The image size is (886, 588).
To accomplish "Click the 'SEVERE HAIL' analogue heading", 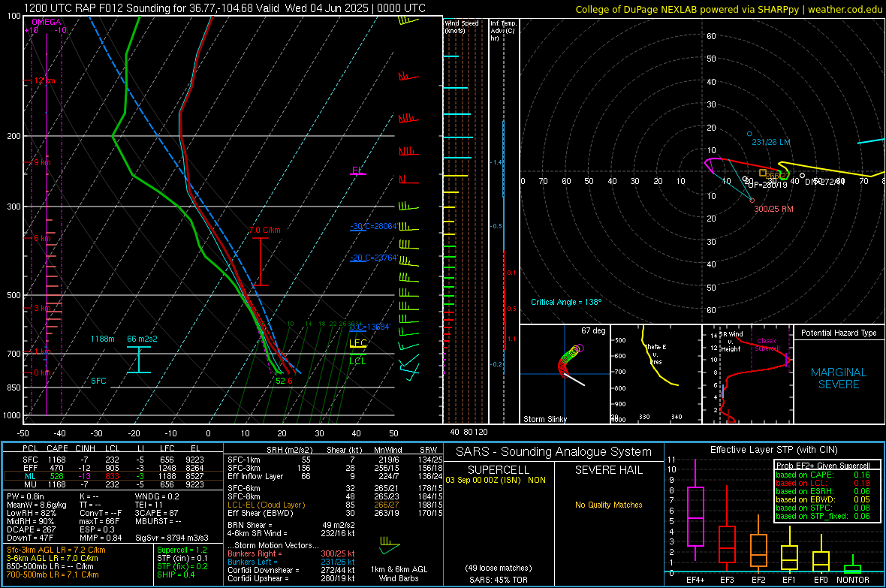I will tap(609, 470).
